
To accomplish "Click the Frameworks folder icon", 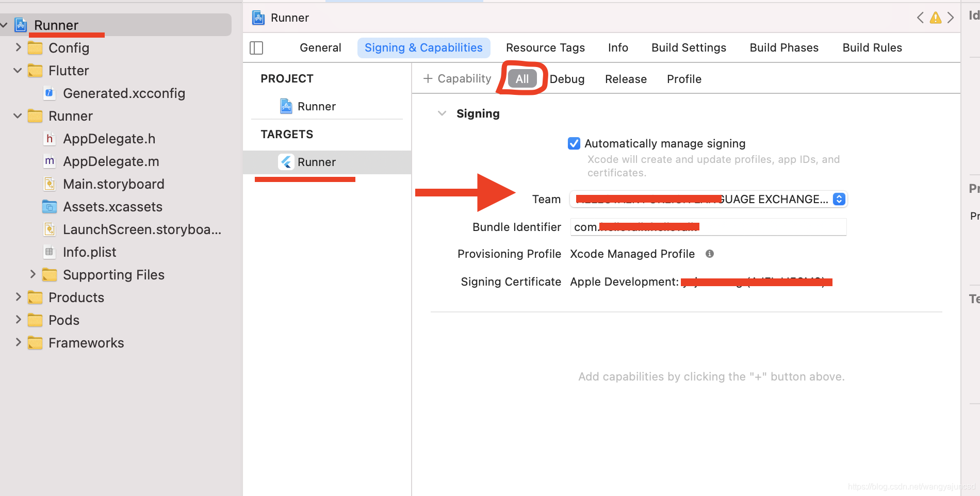I will (35, 343).
